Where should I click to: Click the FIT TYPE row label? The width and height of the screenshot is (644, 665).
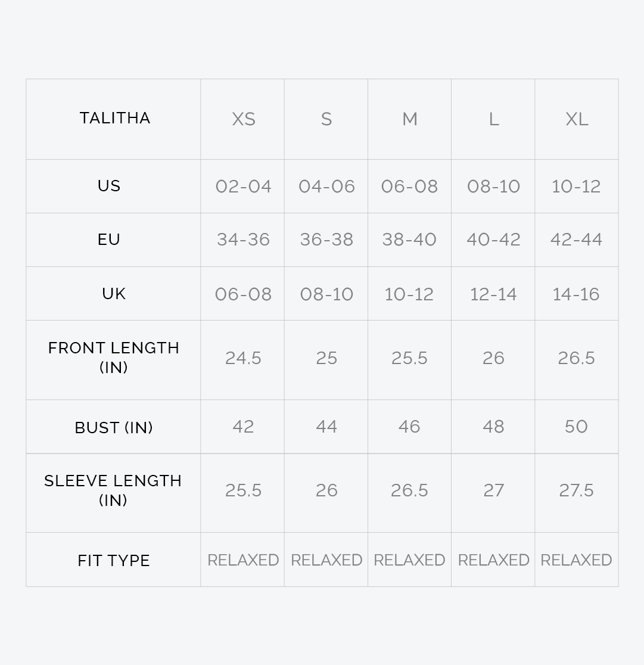[x=113, y=560]
